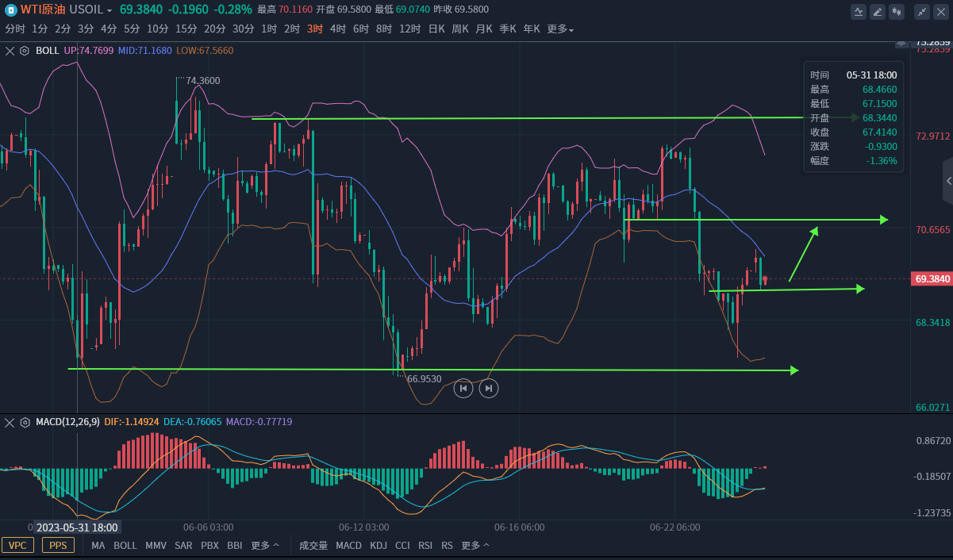Expand 更多 after BBI indicator
Screen dimensions: 953x560
[x=265, y=546]
